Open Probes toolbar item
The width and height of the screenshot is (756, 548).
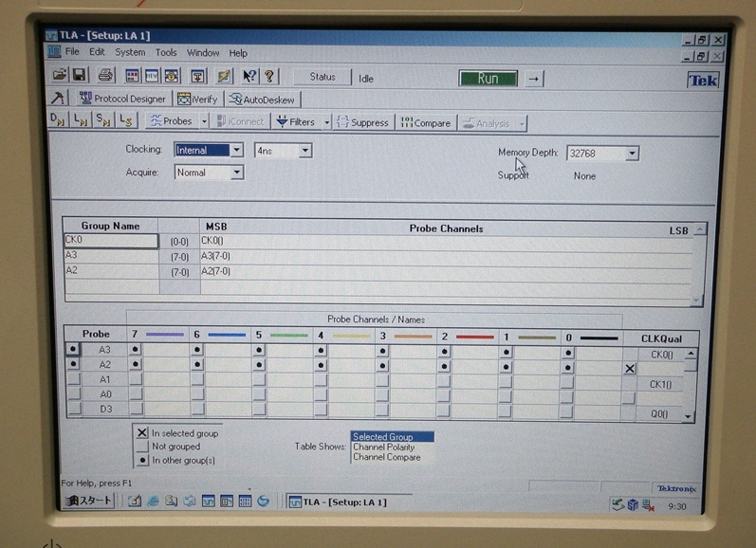171,121
